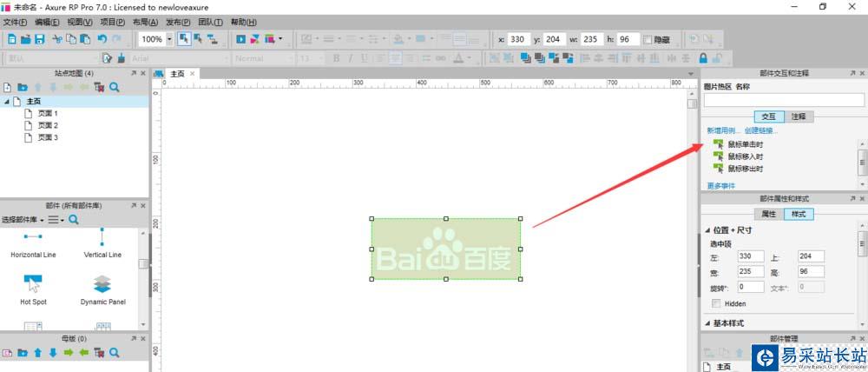The width and height of the screenshot is (868, 372).
Task: Collapse the 主页 tree node in the sitemap
Action: 7,102
